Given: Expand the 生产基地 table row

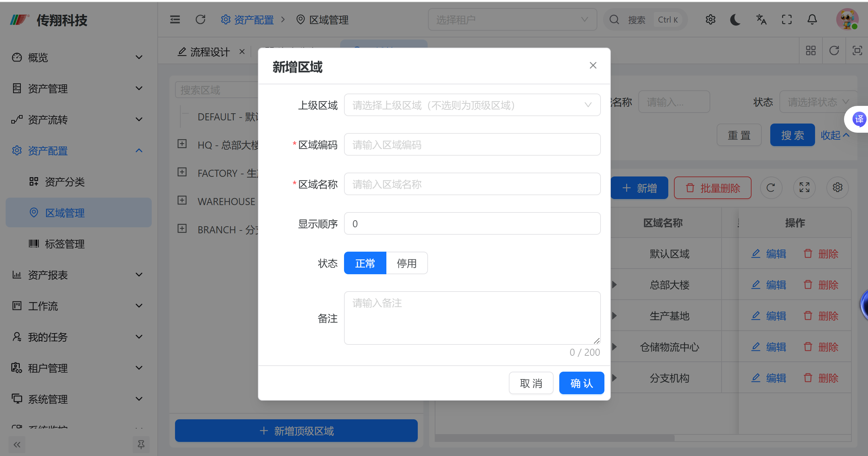Looking at the screenshot, I should (614, 316).
